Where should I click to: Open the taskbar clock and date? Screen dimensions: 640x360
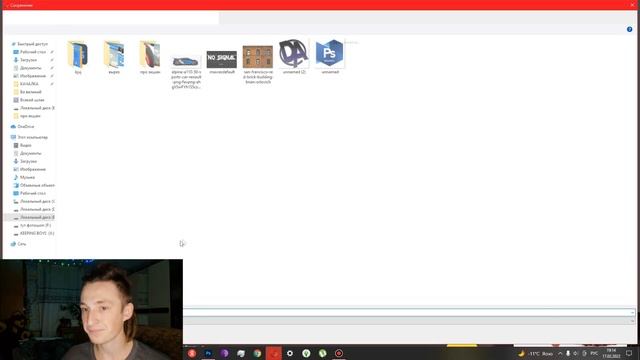[x=611, y=353]
